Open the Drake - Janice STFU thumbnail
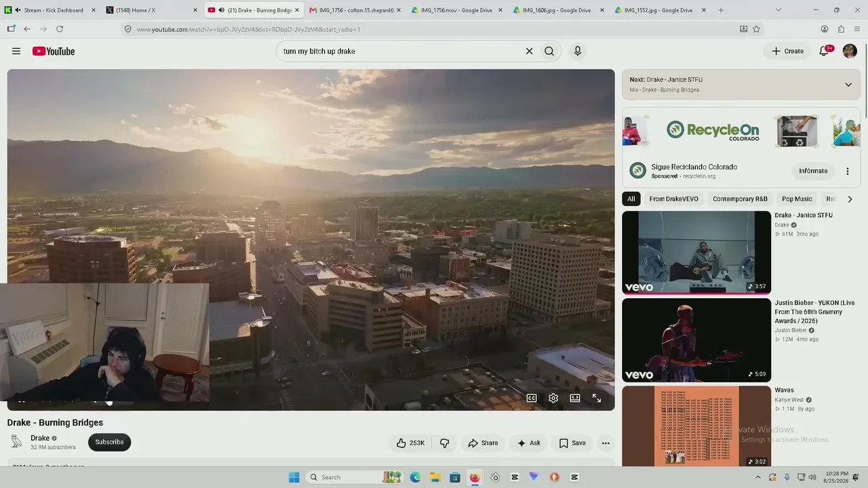This screenshot has height=488, width=868. (x=696, y=253)
